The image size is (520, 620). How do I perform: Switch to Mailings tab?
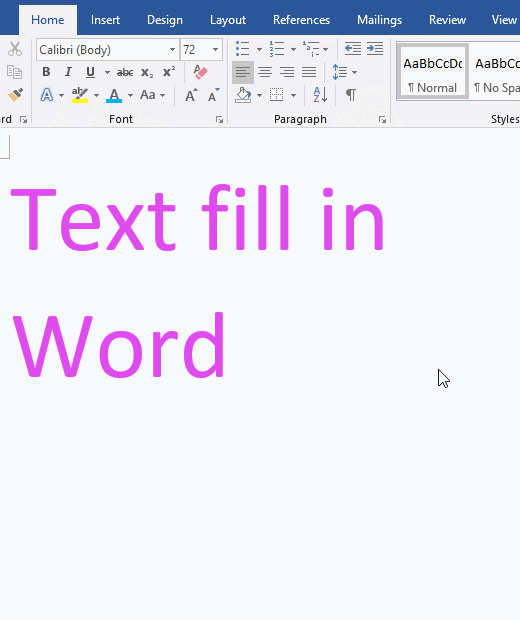380,20
